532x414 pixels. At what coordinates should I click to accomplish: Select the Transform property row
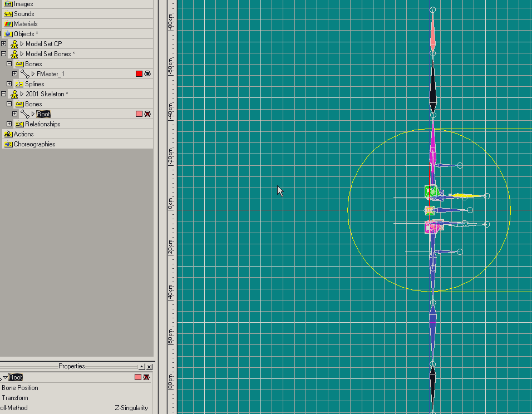click(x=14, y=398)
